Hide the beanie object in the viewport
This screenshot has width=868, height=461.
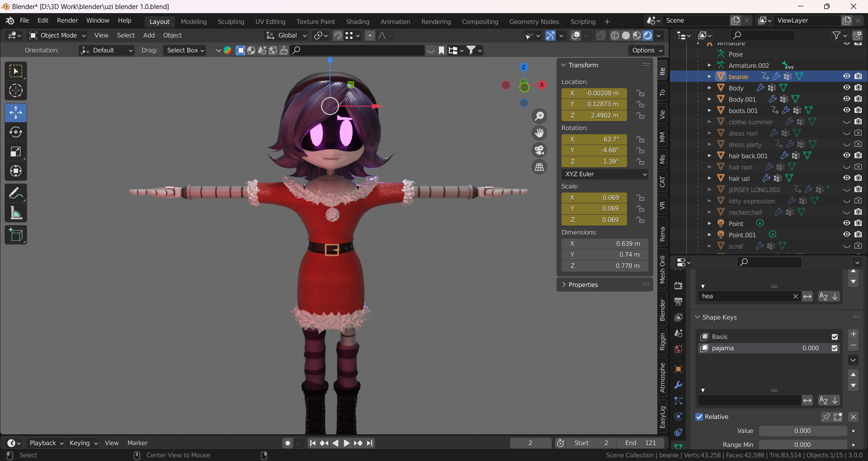pos(846,76)
